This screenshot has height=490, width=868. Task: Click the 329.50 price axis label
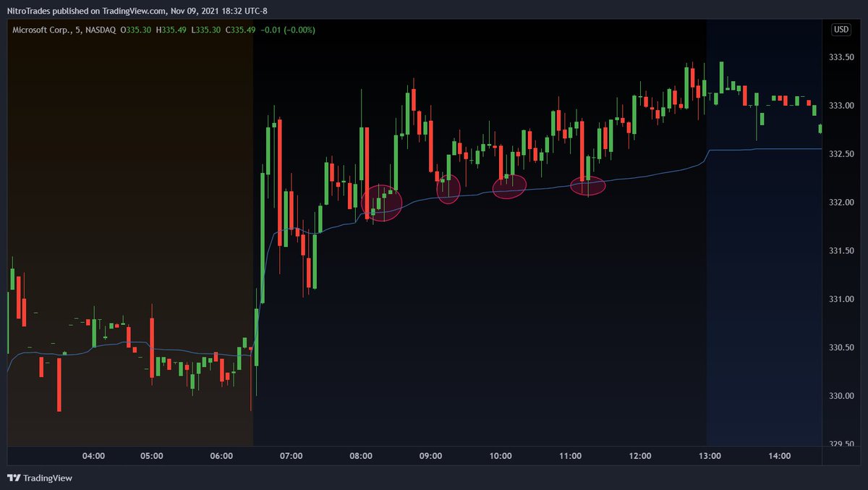click(842, 444)
